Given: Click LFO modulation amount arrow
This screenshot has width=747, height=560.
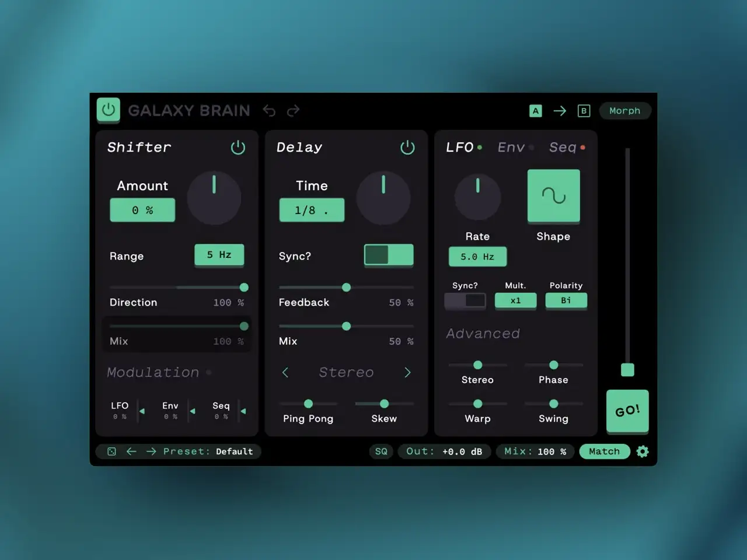Looking at the screenshot, I should pos(142,411).
